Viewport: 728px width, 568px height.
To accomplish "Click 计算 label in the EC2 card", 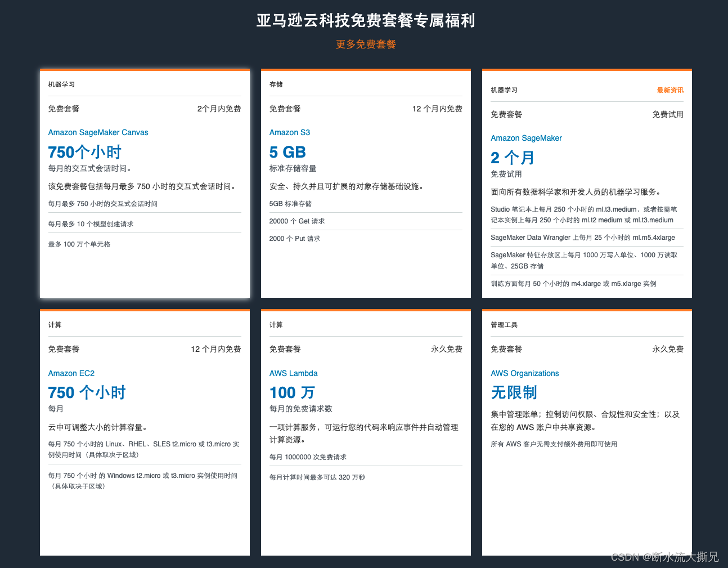I will 55,325.
